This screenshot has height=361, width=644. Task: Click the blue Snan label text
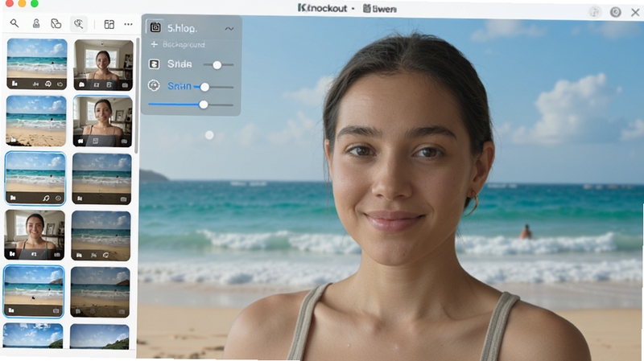[x=180, y=86]
